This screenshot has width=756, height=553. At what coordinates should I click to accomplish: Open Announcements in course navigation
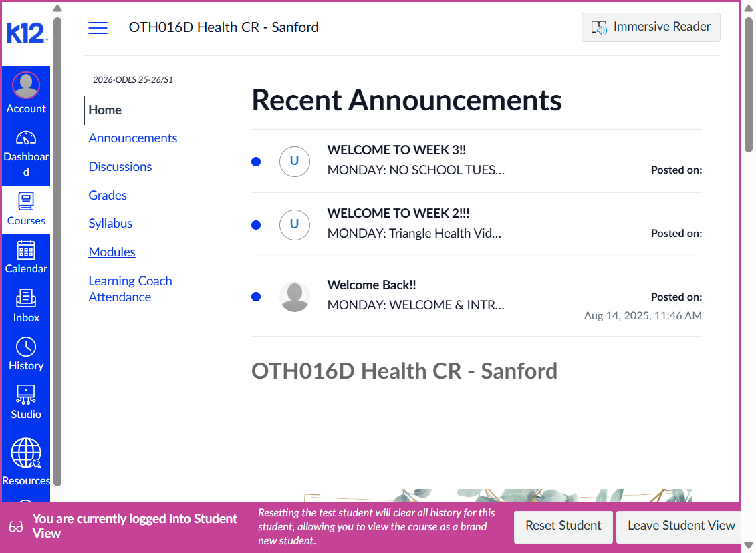click(x=132, y=138)
